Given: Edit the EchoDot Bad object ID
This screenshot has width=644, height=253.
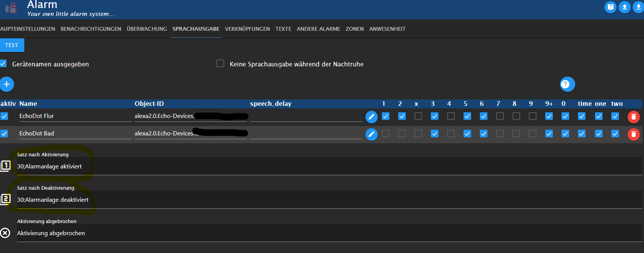Looking at the screenshot, I should (x=371, y=134).
